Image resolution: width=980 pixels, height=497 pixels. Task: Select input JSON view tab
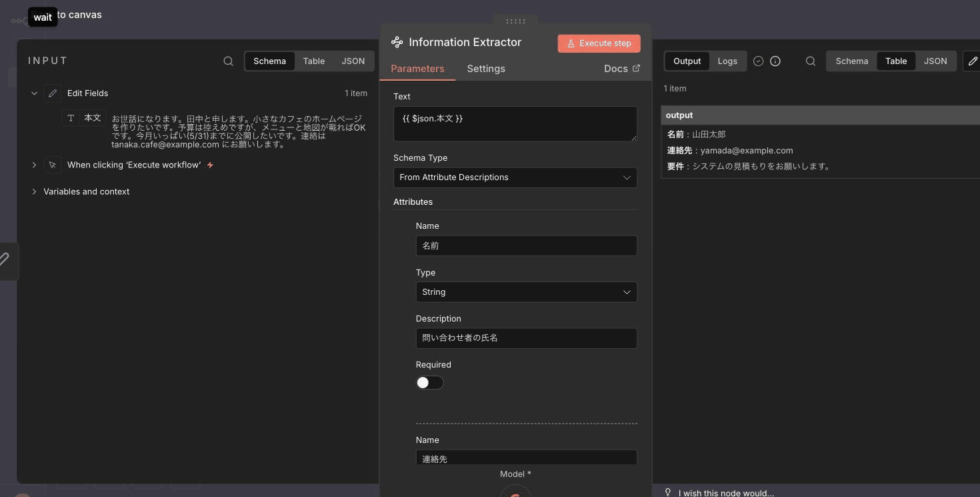point(353,61)
